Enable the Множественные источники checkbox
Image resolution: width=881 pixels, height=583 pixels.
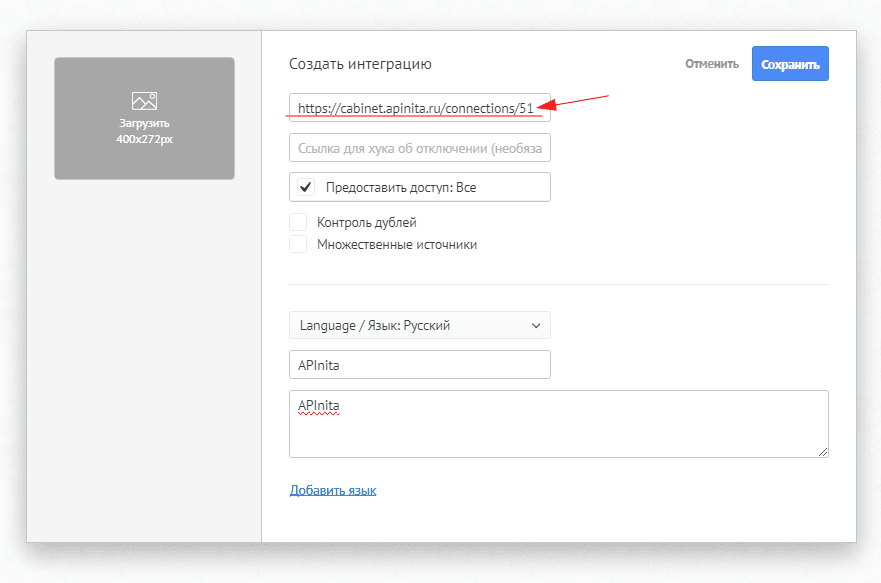(298, 243)
